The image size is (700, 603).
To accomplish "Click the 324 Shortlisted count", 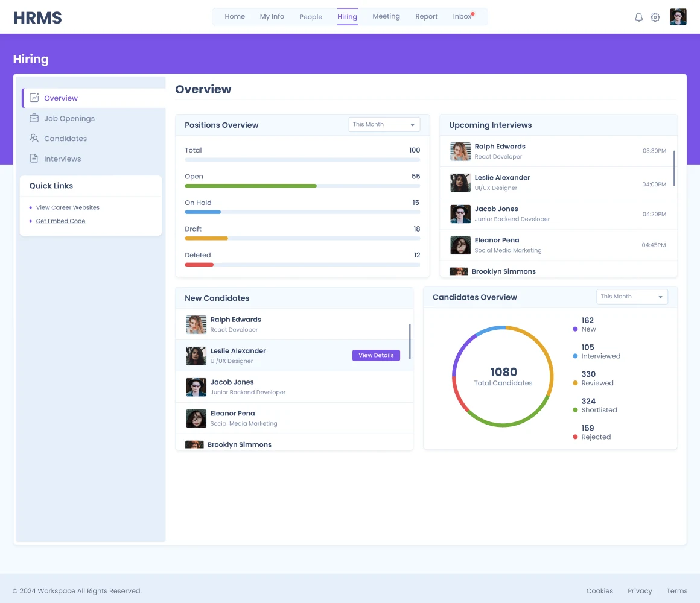I will pos(588,401).
